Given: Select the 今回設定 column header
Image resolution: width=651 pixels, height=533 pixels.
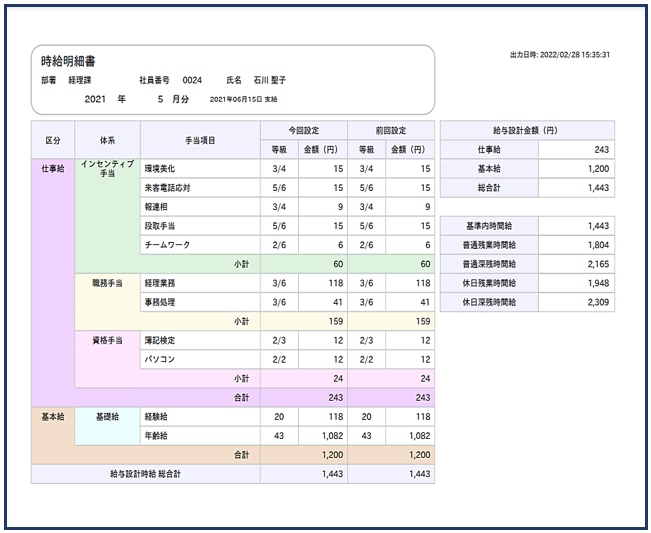Looking at the screenshot, I should (303, 130).
